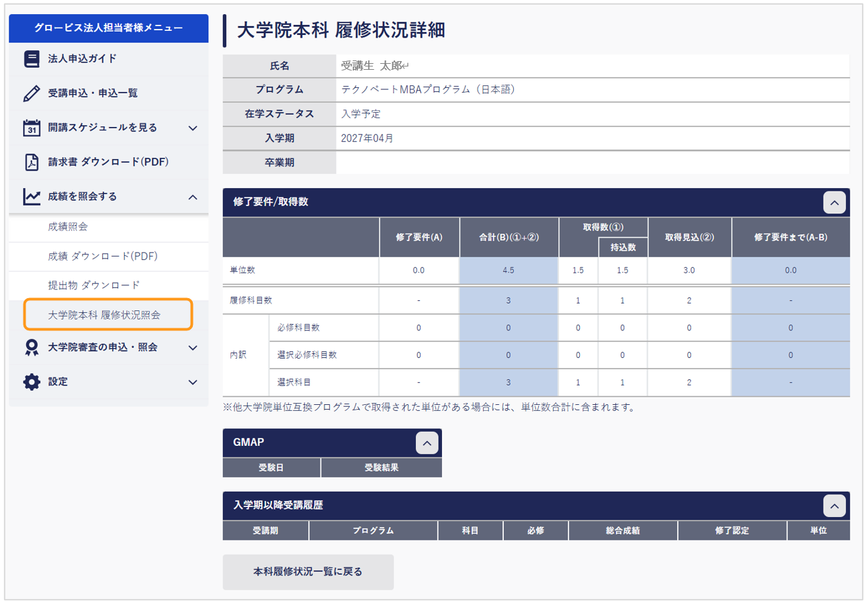Collapse the 入学期以降受講履歴 section
Image resolution: width=868 pixels, height=603 pixels.
pos(834,505)
